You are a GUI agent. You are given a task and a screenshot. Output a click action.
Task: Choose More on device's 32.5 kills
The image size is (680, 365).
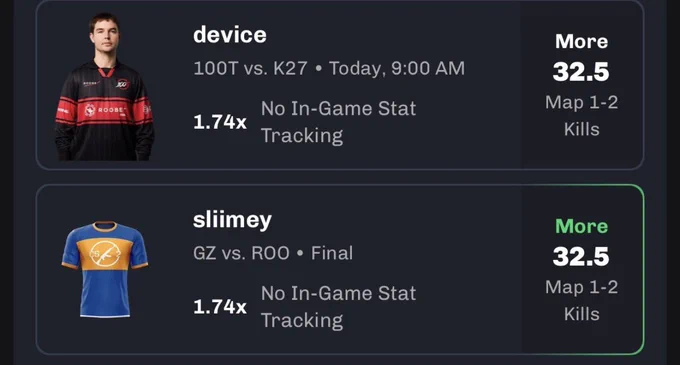[x=582, y=42]
